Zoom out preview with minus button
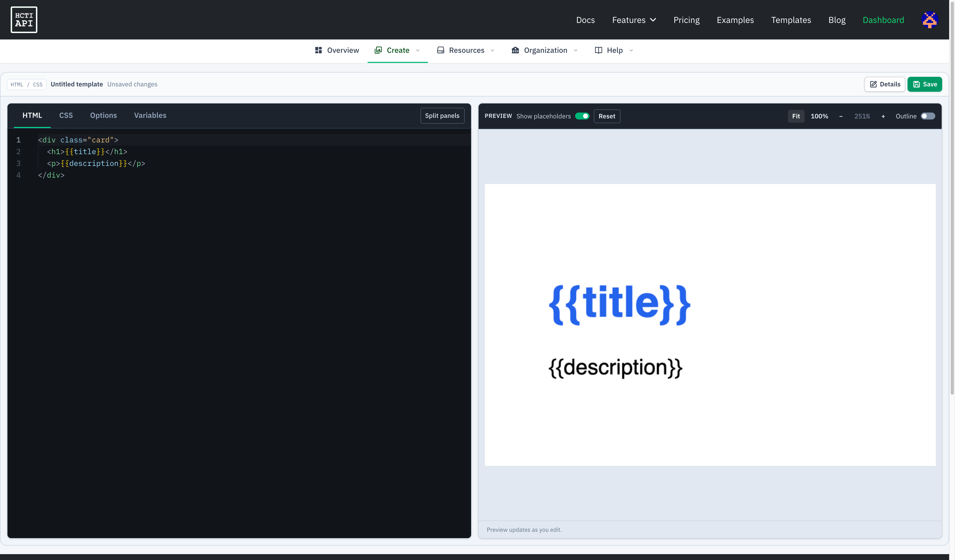Screen dimensions: 955x560 tap(841, 116)
